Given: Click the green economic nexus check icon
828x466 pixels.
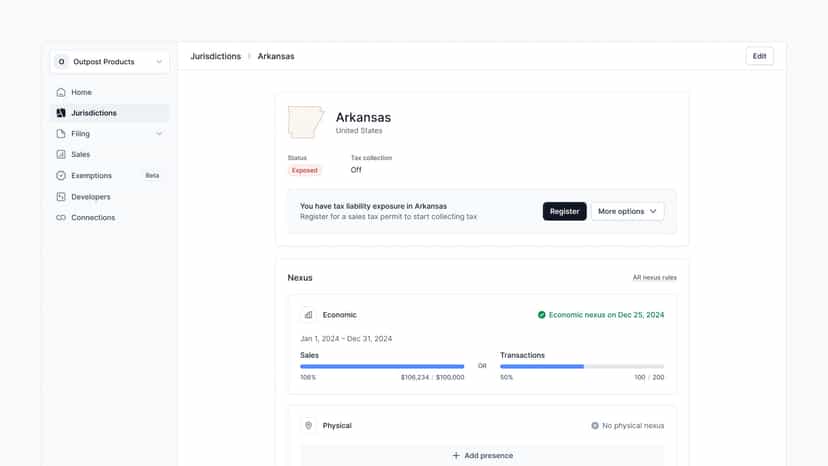Looking at the screenshot, I should (541, 315).
